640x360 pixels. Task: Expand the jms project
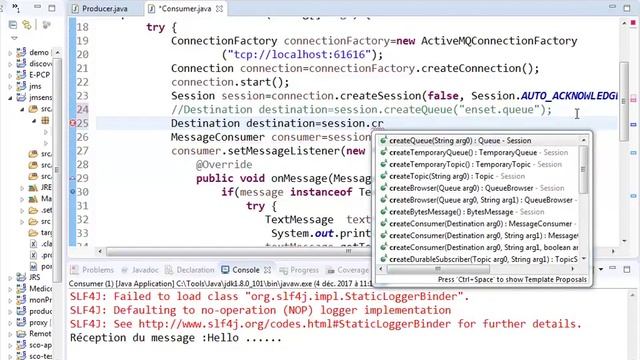10,87
